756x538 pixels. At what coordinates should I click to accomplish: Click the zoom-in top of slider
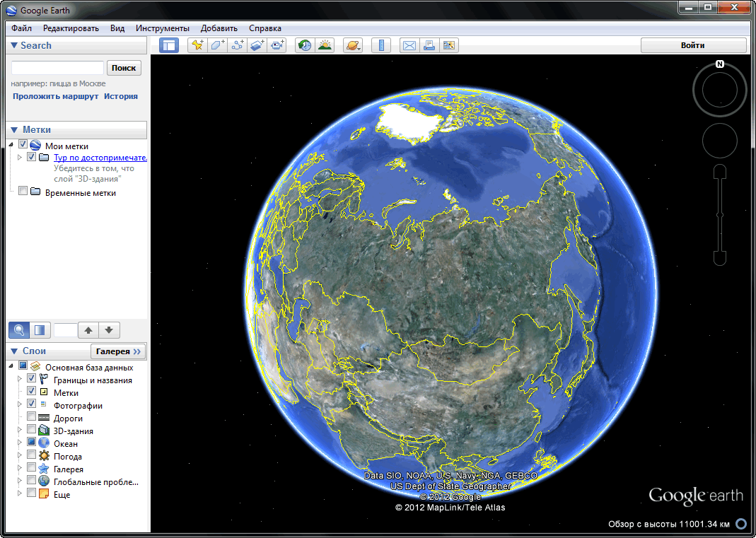coord(720,170)
